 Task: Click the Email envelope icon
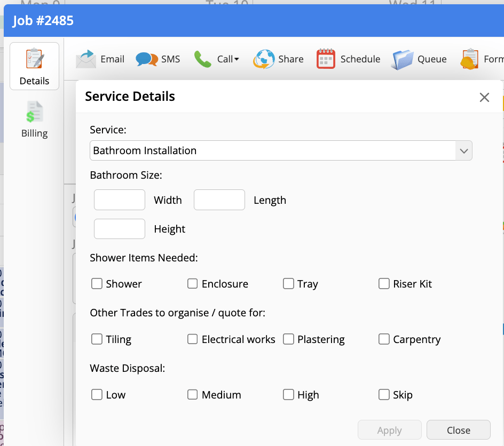click(x=85, y=59)
